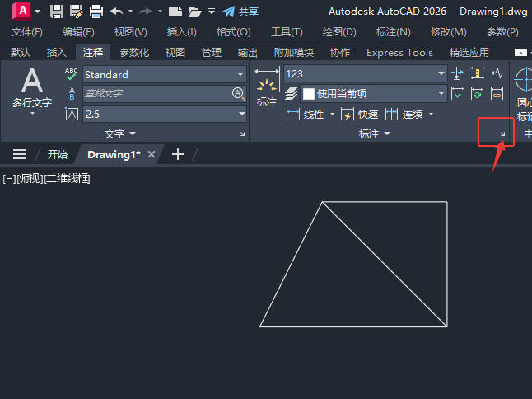Open the 文件(F) menu
Image resolution: width=532 pixels, height=399 pixels.
(27, 32)
